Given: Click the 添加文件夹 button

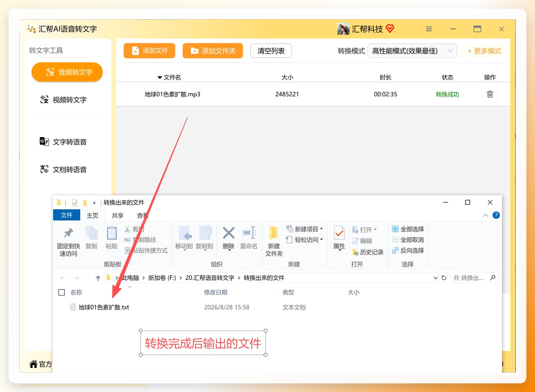Looking at the screenshot, I should pyautogui.click(x=213, y=51).
